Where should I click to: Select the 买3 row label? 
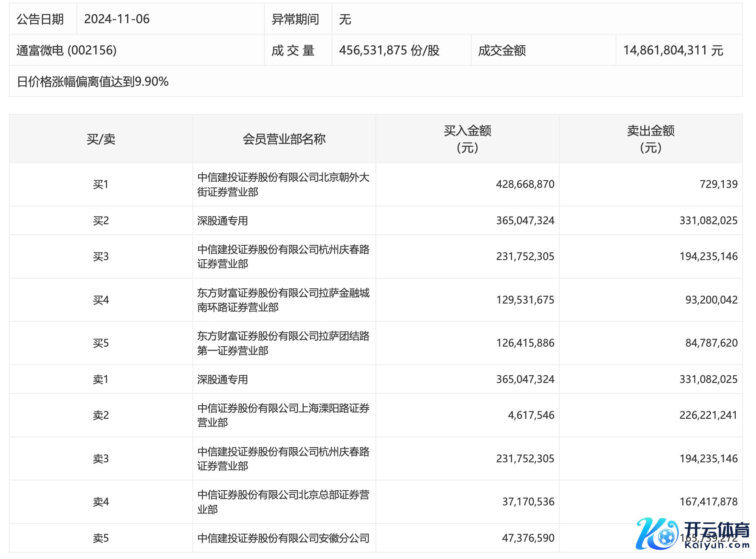click(101, 257)
